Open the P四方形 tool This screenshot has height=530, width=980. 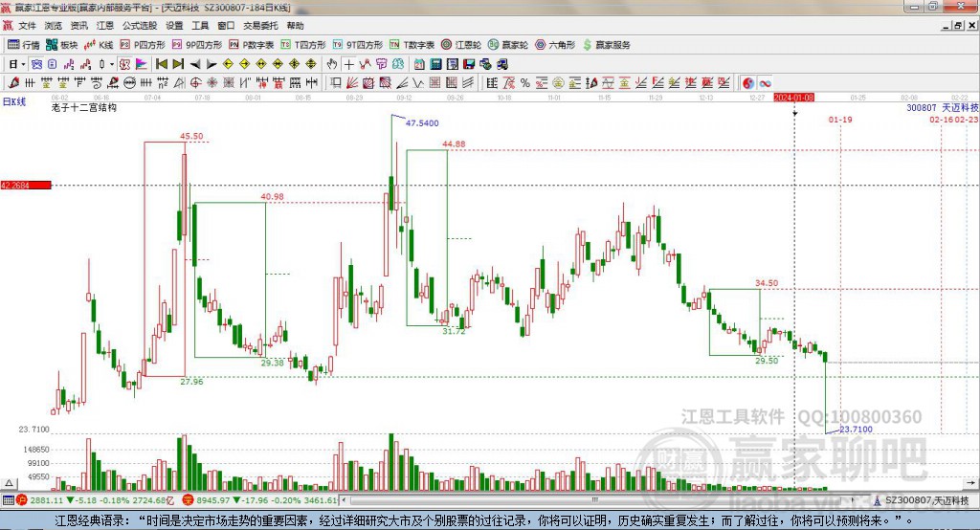tap(143, 44)
